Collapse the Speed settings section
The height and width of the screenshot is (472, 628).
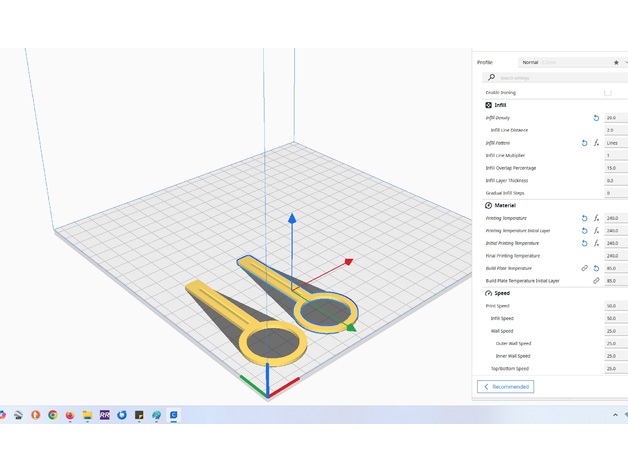pos(500,293)
